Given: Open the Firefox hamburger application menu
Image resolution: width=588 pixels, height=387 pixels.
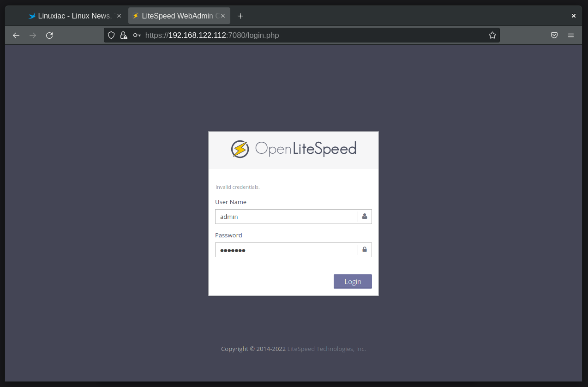Looking at the screenshot, I should [571, 35].
